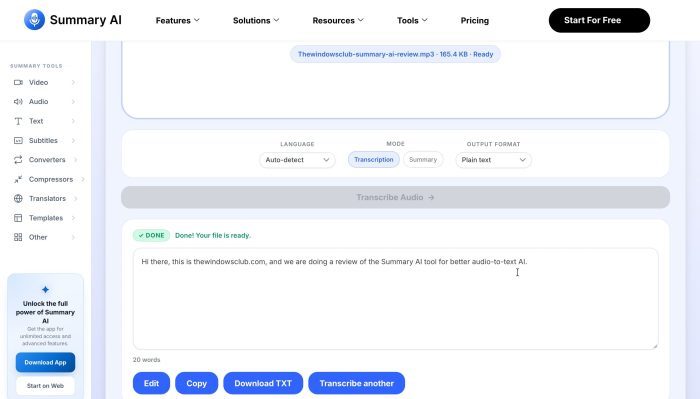
Task: Open the Resources menu
Action: point(338,21)
